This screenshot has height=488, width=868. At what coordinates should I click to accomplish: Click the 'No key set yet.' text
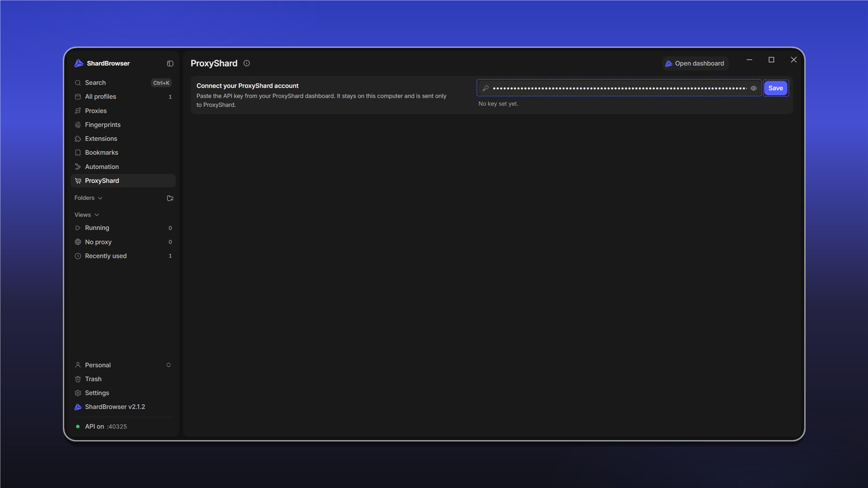[x=498, y=104]
